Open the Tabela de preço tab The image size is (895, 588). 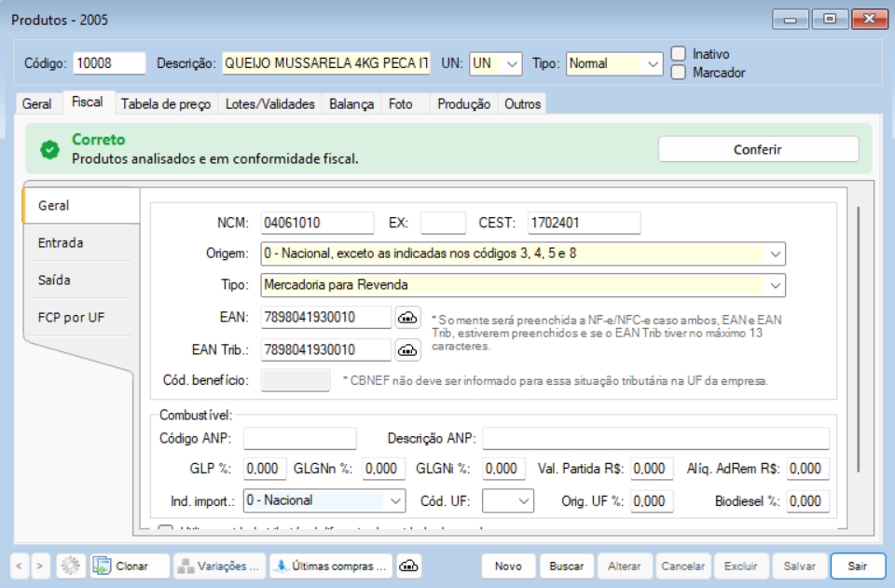pyautogui.click(x=166, y=103)
